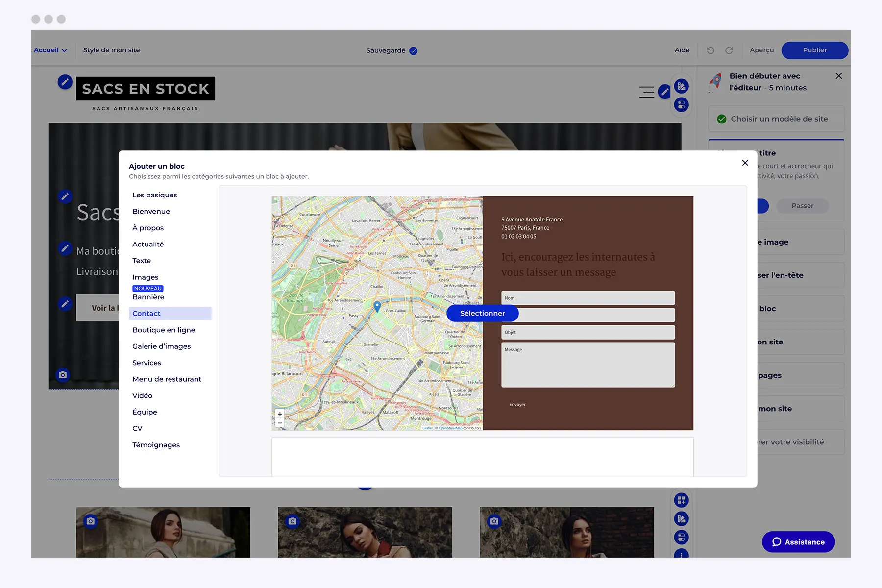This screenshot has width=882, height=588.
Task: Click the OpenStreetMap attribution link
Action: point(450,428)
